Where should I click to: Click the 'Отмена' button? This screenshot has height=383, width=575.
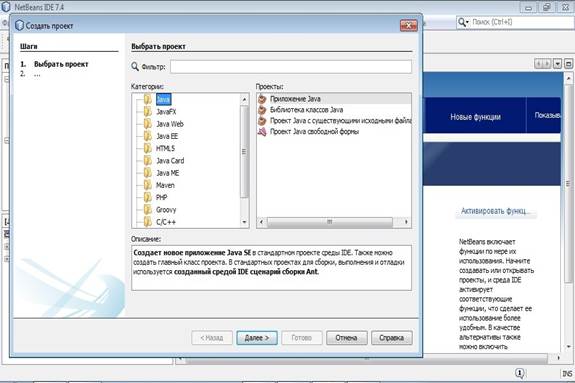point(347,338)
